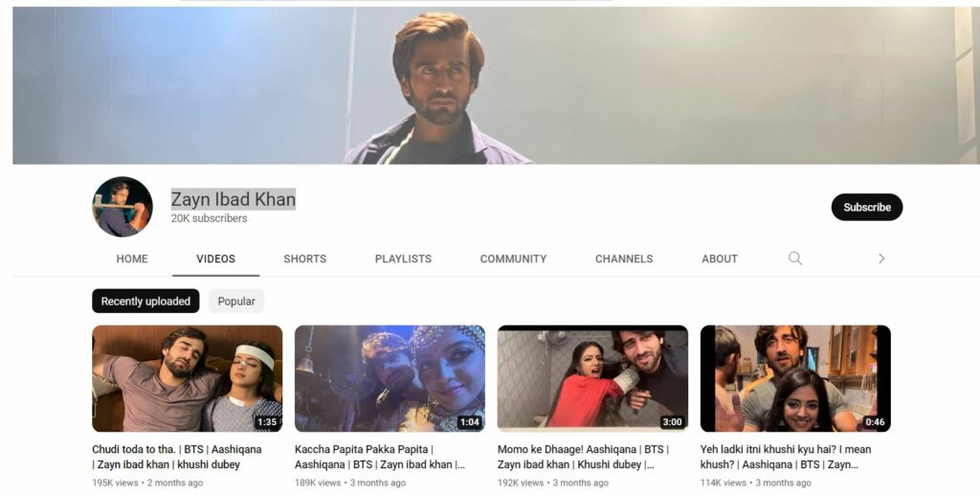Switch to the Home tab
Screen dimensions: 980x495
pyautogui.click(x=132, y=259)
